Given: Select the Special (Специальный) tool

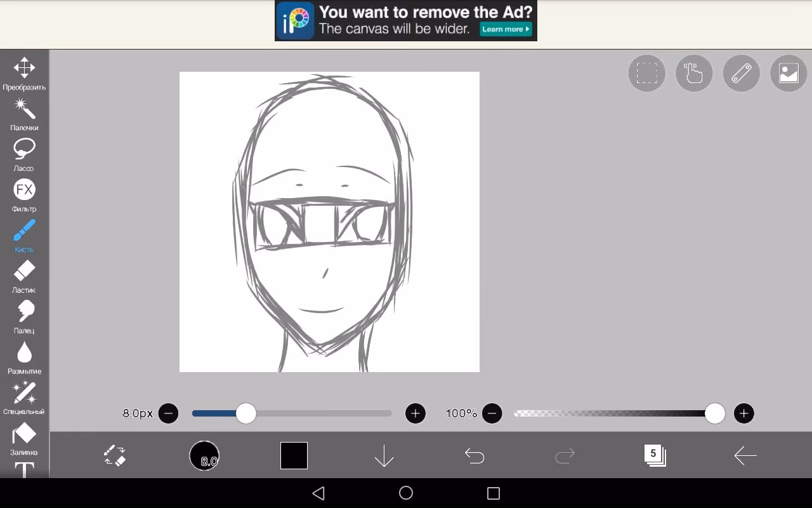Looking at the screenshot, I should click(24, 398).
